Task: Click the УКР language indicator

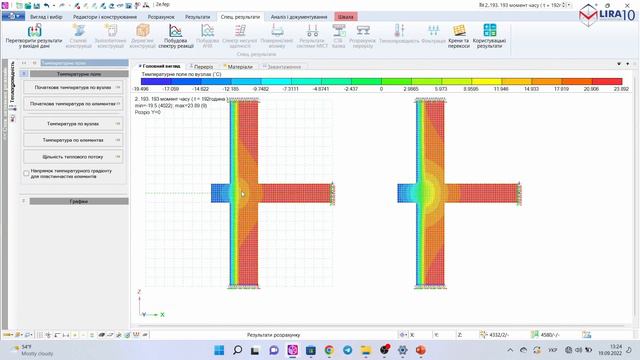Action: (x=552, y=350)
